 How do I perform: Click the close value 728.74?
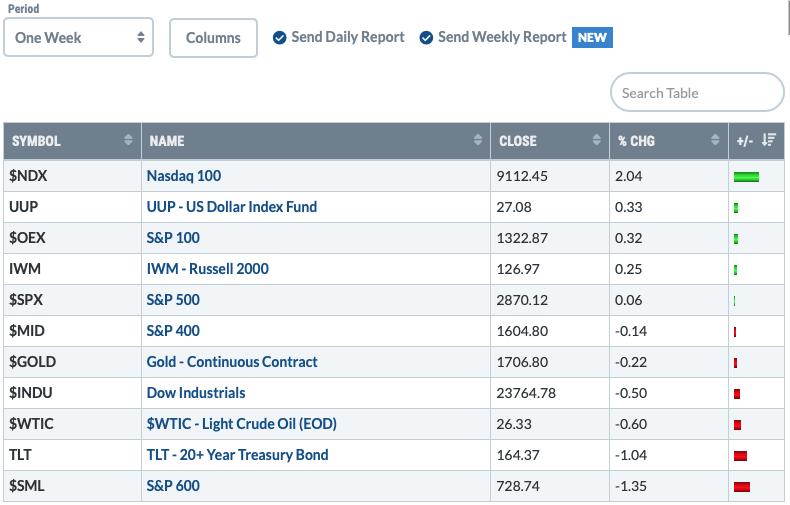(518, 486)
